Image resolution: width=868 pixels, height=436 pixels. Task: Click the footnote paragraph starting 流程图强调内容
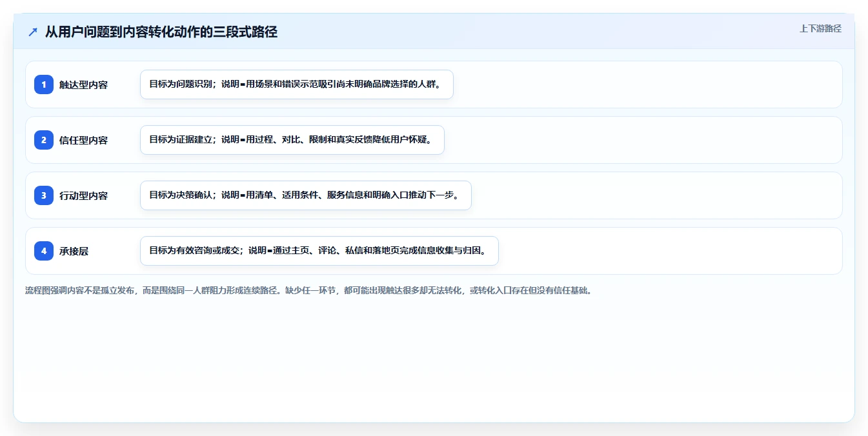pyautogui.click(x=308, y=290)
